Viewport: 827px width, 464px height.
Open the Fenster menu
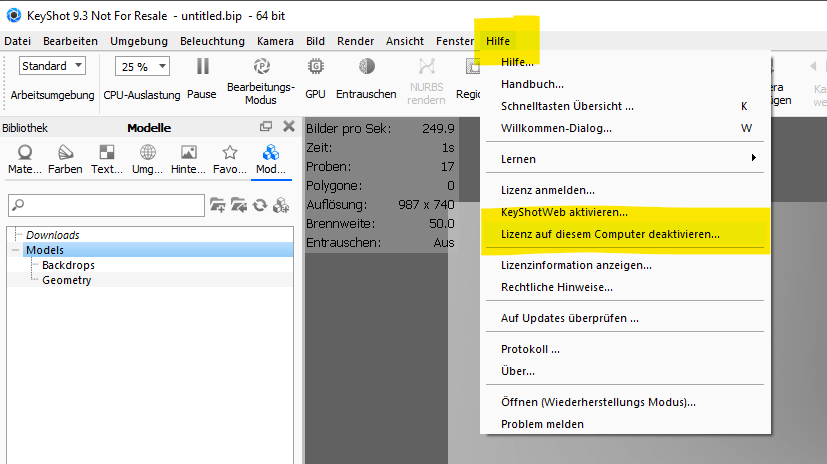pyautogui.click(x=455, y=41)
